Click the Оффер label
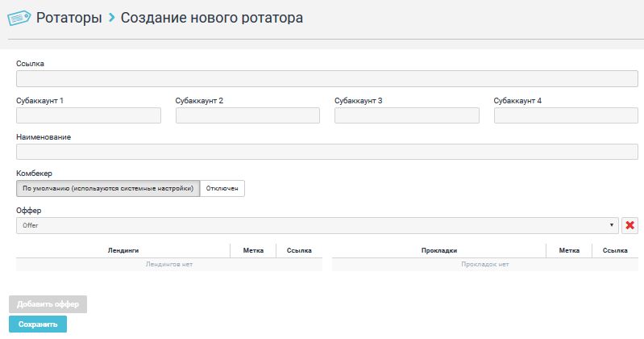The height and width of the screenshot is (339, 644). pyautogui.click(x=29, y=210)
